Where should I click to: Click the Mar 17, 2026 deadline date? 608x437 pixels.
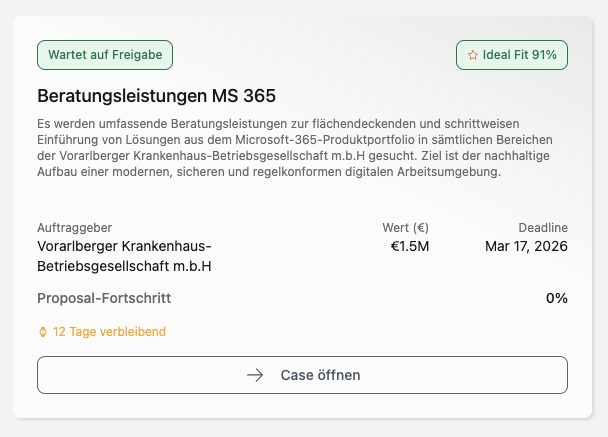click(x=526, y=246)
